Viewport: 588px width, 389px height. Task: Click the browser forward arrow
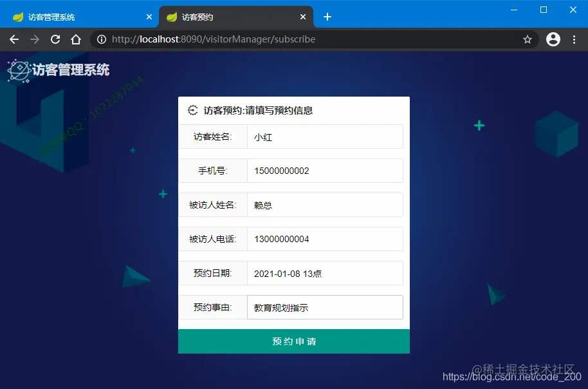[x=33, y=39]
